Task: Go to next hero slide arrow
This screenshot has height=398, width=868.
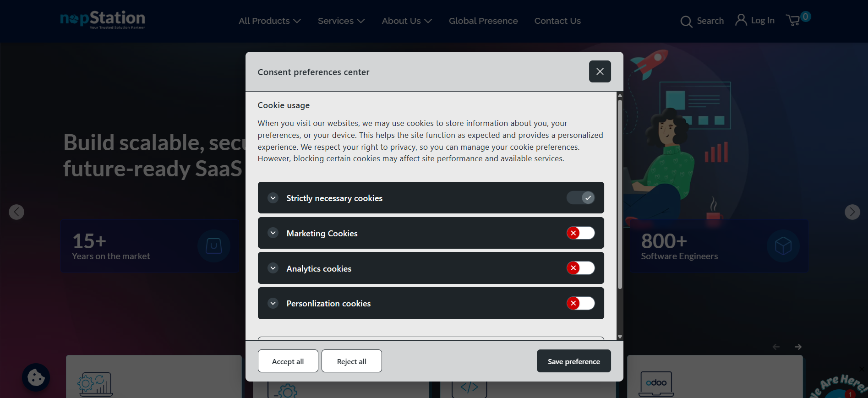Action: click(852, 212)
